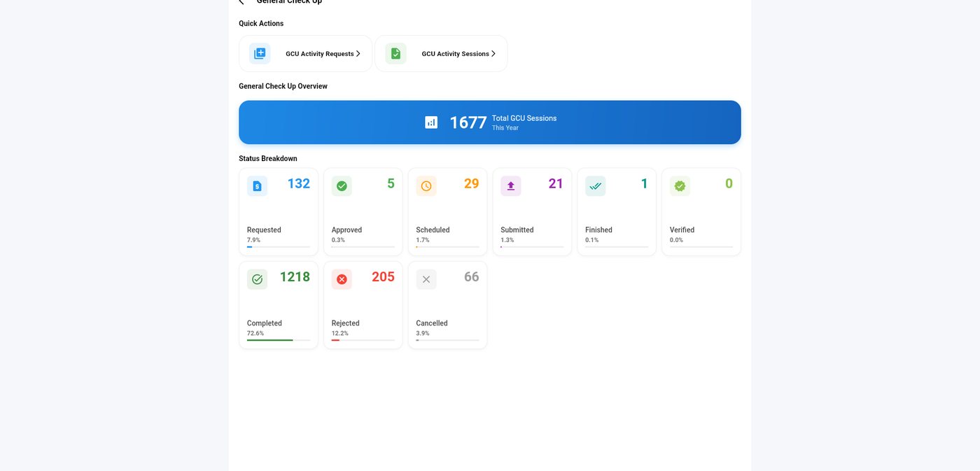
Task: Click the Approved progress bar
Action: [363, 246]
